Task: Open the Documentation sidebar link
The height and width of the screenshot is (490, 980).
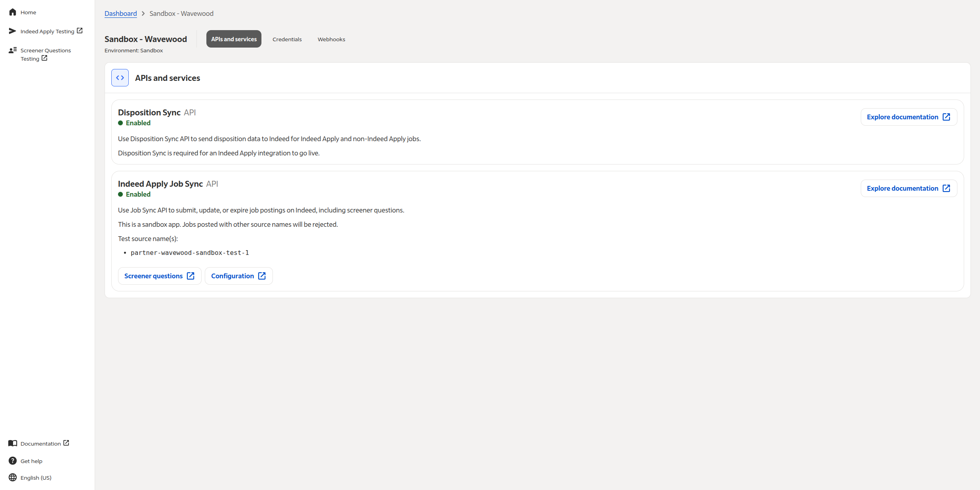Action: pos(41,444)
